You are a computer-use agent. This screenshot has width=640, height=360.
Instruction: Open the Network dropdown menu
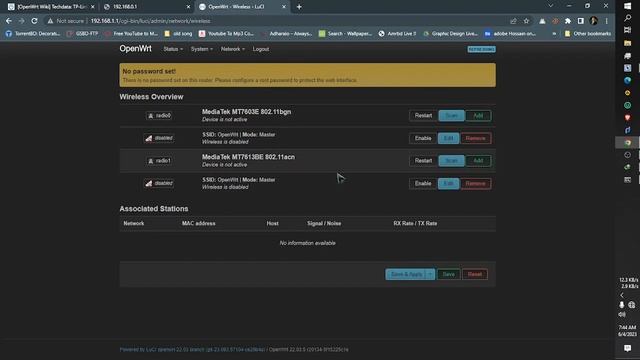(x=233, y=49)
